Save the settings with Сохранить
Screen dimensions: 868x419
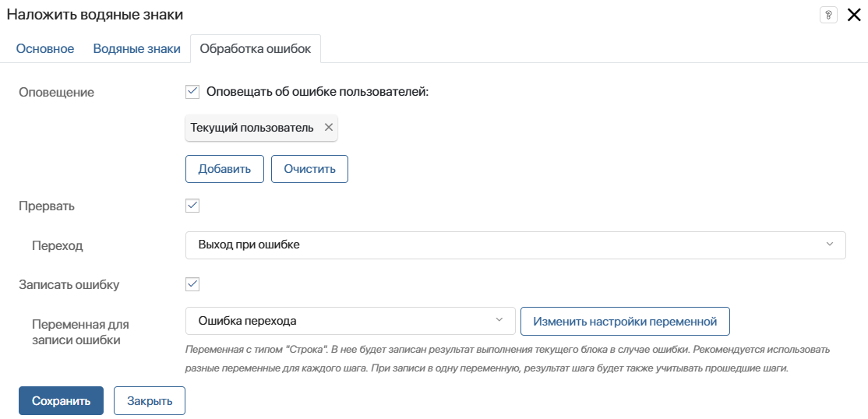pos(61,401)
